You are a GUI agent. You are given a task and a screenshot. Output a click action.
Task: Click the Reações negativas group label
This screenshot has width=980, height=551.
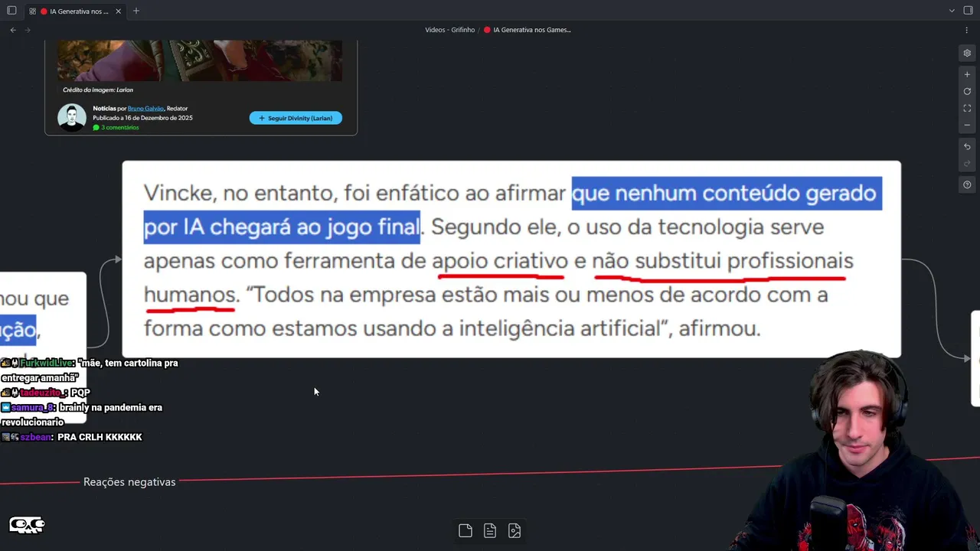129,482
